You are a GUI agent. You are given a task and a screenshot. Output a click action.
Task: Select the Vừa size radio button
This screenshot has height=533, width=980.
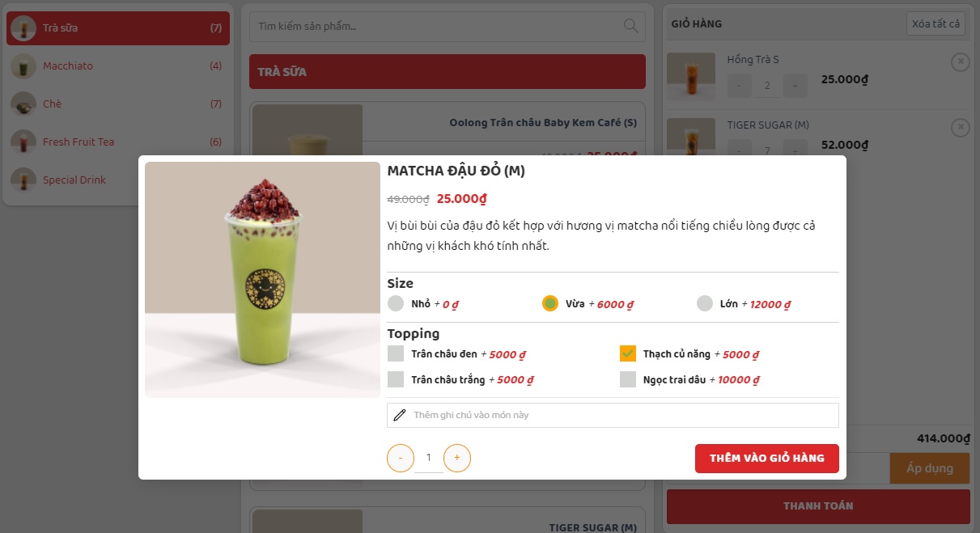pos(550,304)
